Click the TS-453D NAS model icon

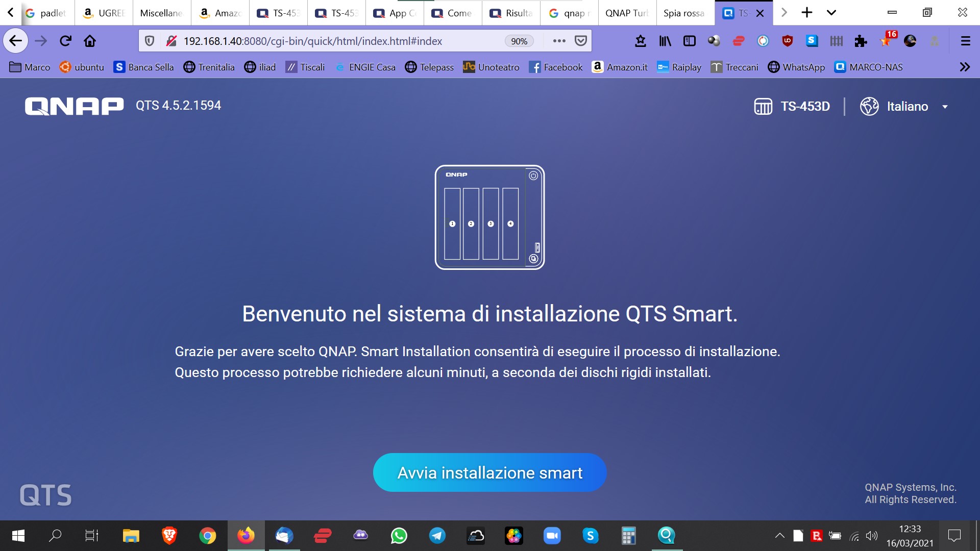(x=763, y=107)
